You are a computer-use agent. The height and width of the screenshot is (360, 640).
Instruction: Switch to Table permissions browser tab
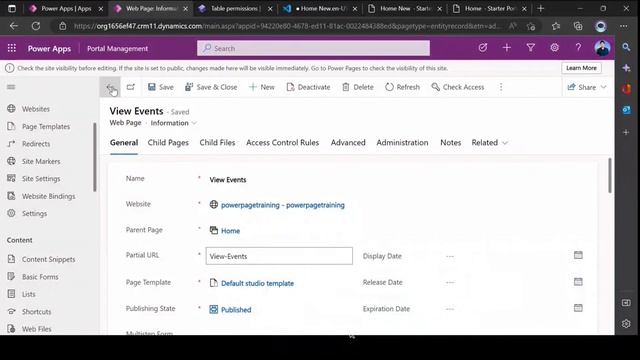[235, 9]
